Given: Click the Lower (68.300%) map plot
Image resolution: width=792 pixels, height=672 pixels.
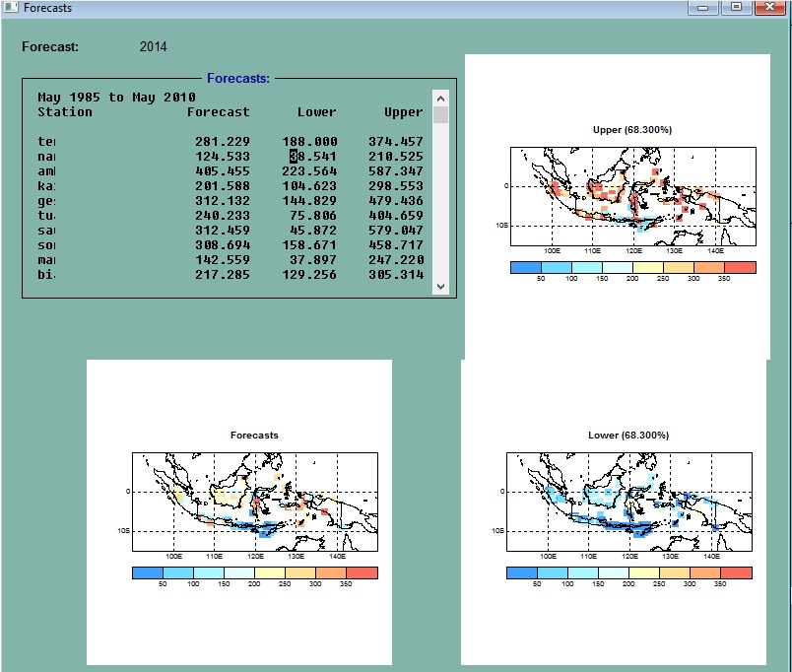Looking at the screenshot, I should (x=629, y=502).
